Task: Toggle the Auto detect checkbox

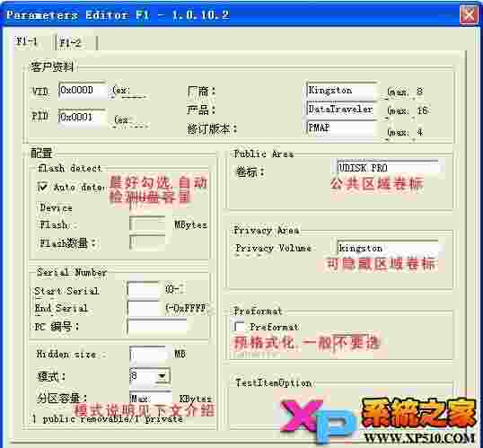Action: pos(42,187)
